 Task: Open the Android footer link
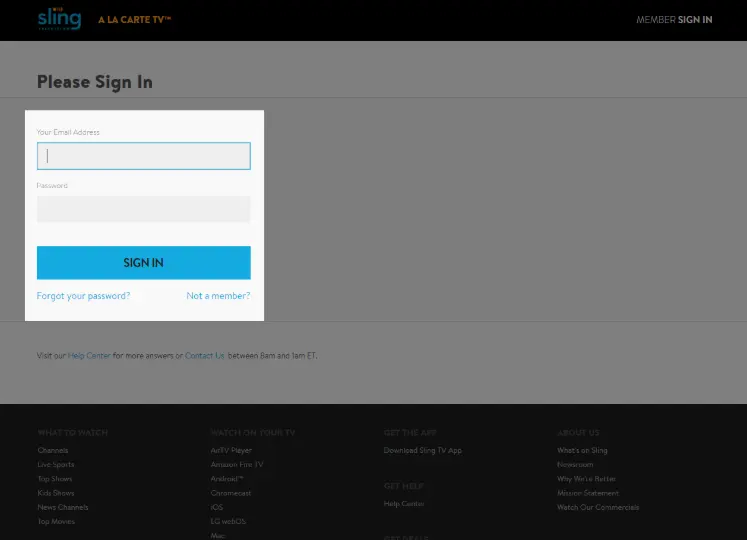tap(227, 479)
